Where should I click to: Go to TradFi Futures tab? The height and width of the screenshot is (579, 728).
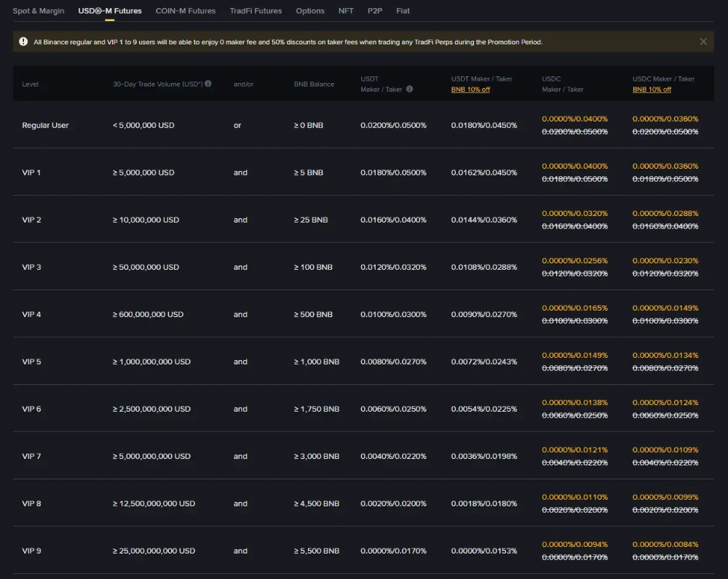(256, 11)
